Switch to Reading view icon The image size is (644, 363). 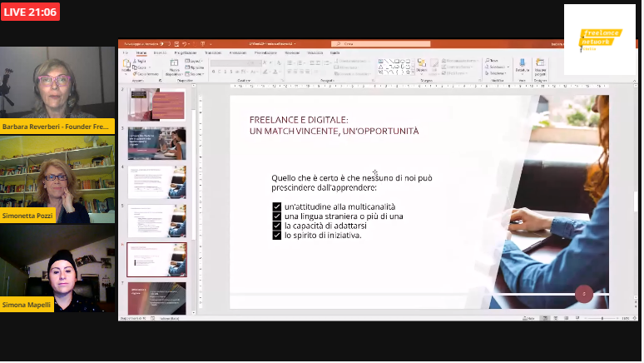click(567, 318)
